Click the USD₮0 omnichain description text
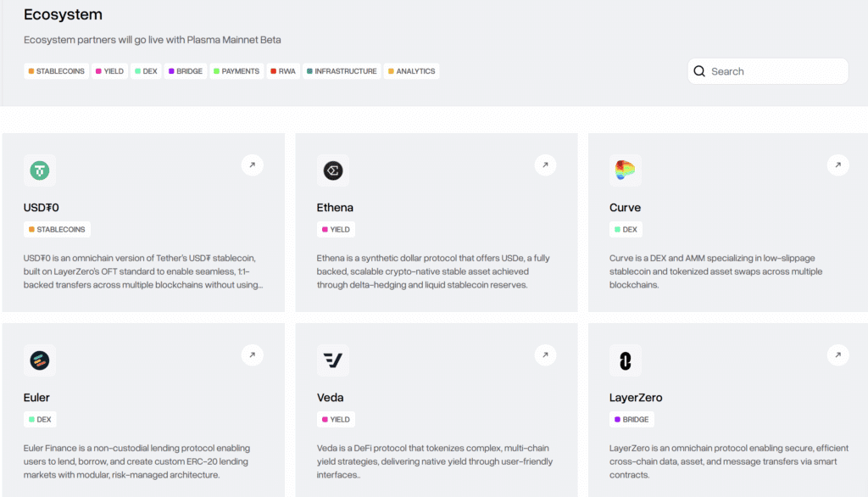The height and width of the screenshot is (497, 868). pos(143,271)
